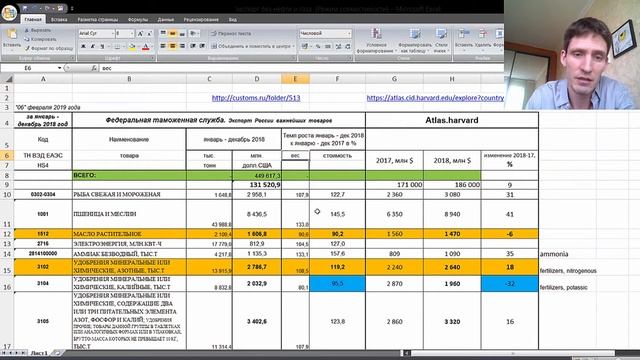Apply the yellow fill color bucket
Image resolution: width=640 pixels, height=360 pixels.
132,47
